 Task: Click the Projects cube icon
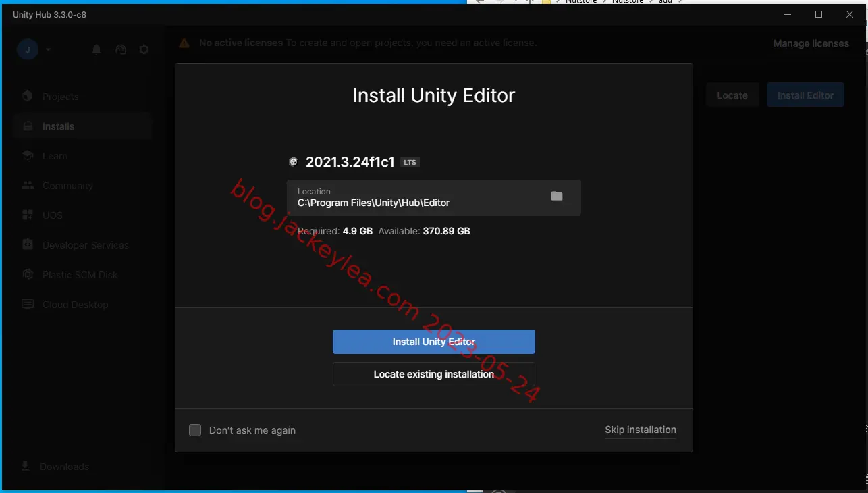pyautogui.click(x=28, y=96)
